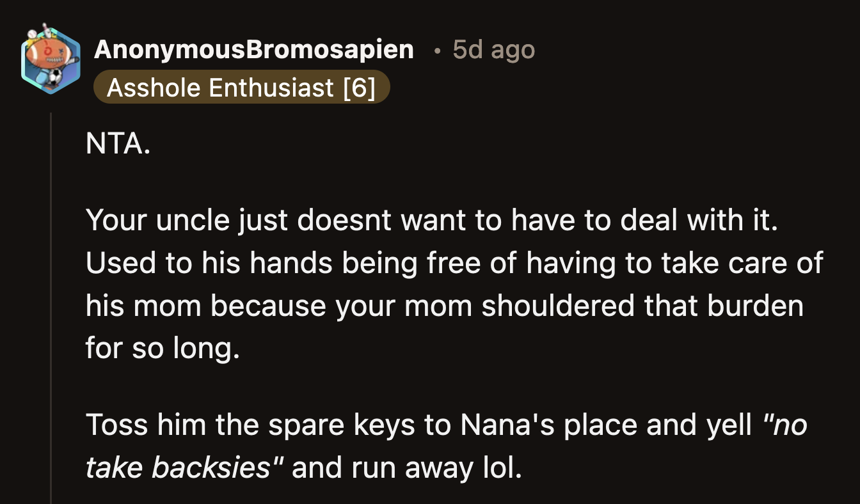Click AnonymousBromosapien's hexagonal avatar
The width and height of the screenshot is (860, 504).
pyautogui.click(x=51, y=61)
